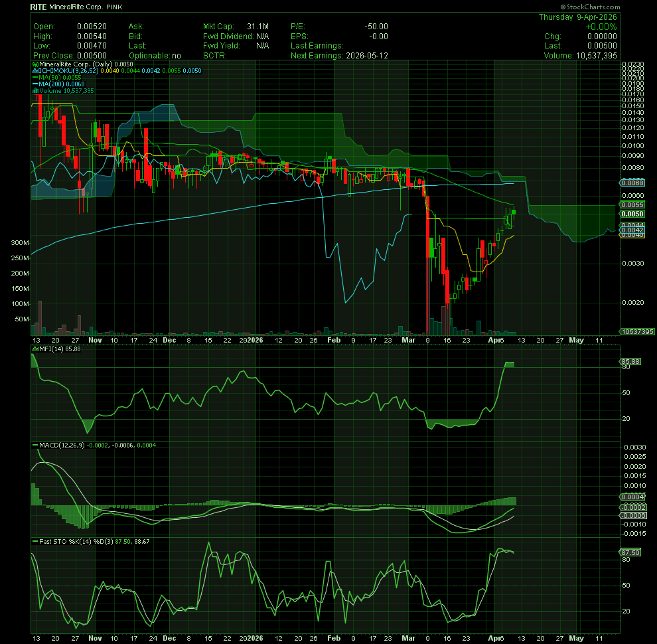Viewport: 657px width, 644px height.
Task: Click the Fwd Dividend label
Action: [228, 37]
